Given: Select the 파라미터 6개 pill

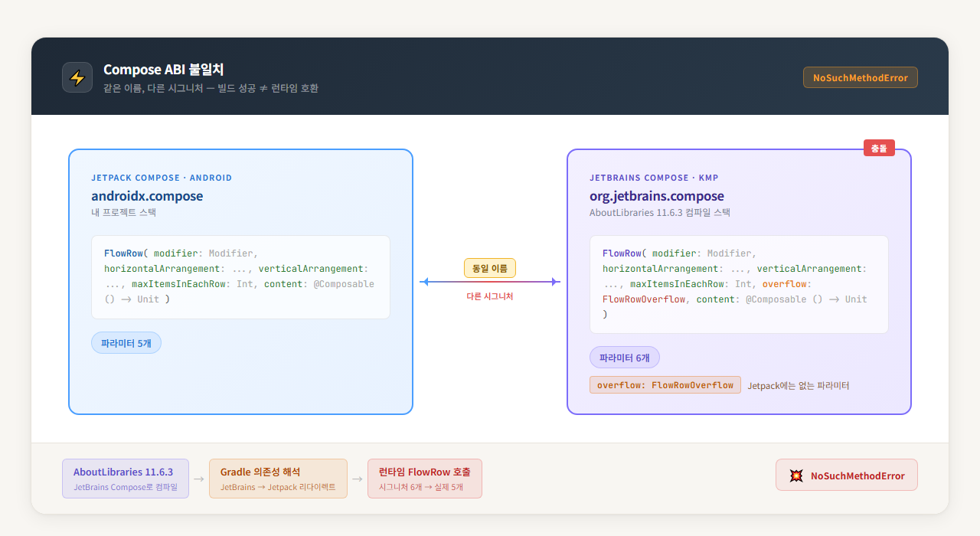Looking at the screenshot, I should coord(624,358).
